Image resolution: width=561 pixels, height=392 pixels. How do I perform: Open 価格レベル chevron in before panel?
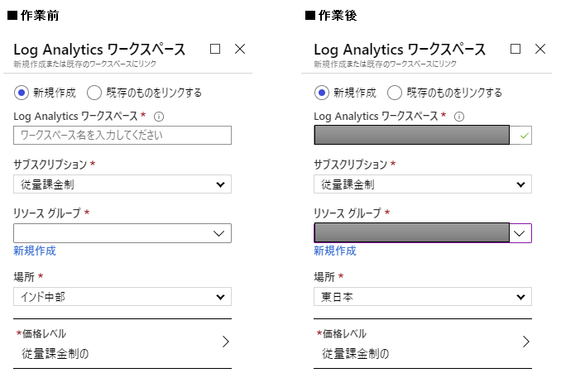tap(225, 341)
